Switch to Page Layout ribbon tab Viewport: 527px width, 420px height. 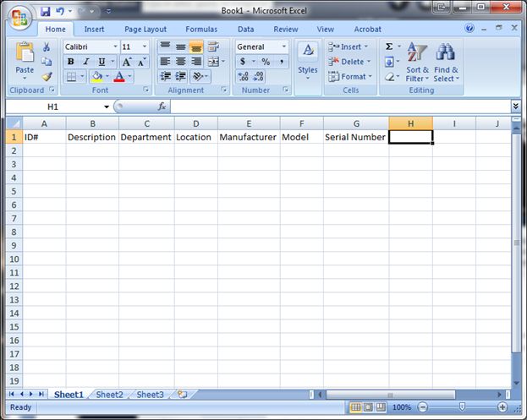145,30
